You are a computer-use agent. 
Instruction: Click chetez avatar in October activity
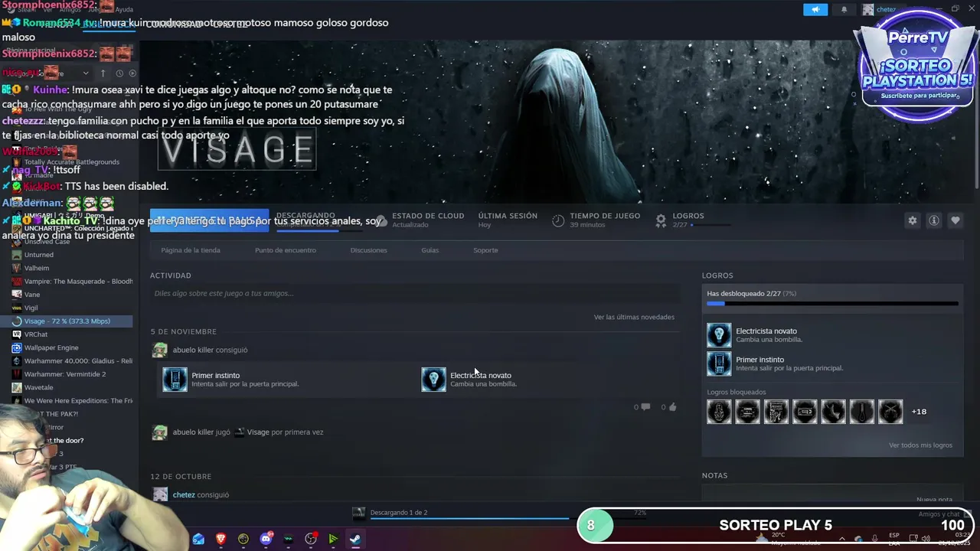tap(159, 494)
